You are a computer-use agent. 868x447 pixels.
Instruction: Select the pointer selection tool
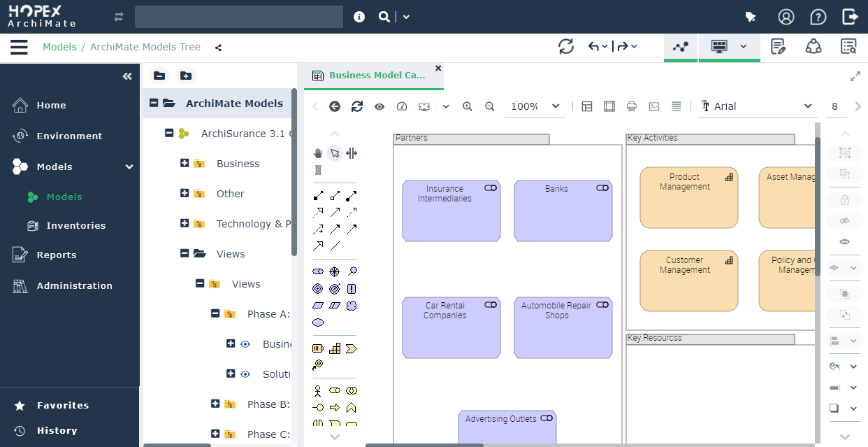click(335, 153)
